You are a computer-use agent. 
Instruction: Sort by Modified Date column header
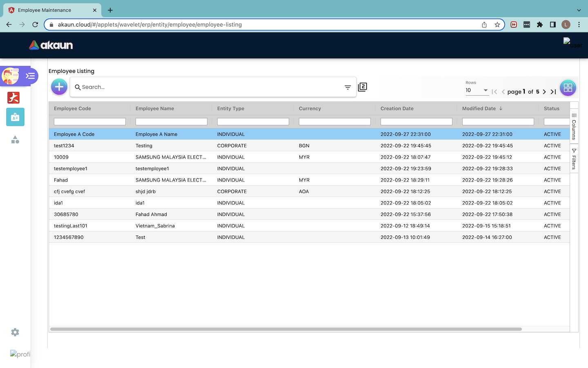click(x=479, y=108)
